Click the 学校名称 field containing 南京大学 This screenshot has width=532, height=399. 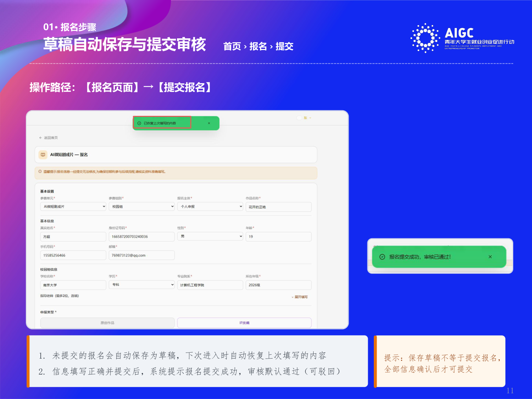coord(73,285)
